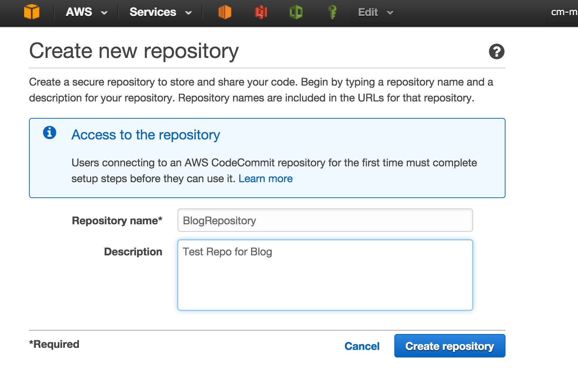Click the orange AWS cube logo
This screenshot has height=392, width=578.
(32, 12)
